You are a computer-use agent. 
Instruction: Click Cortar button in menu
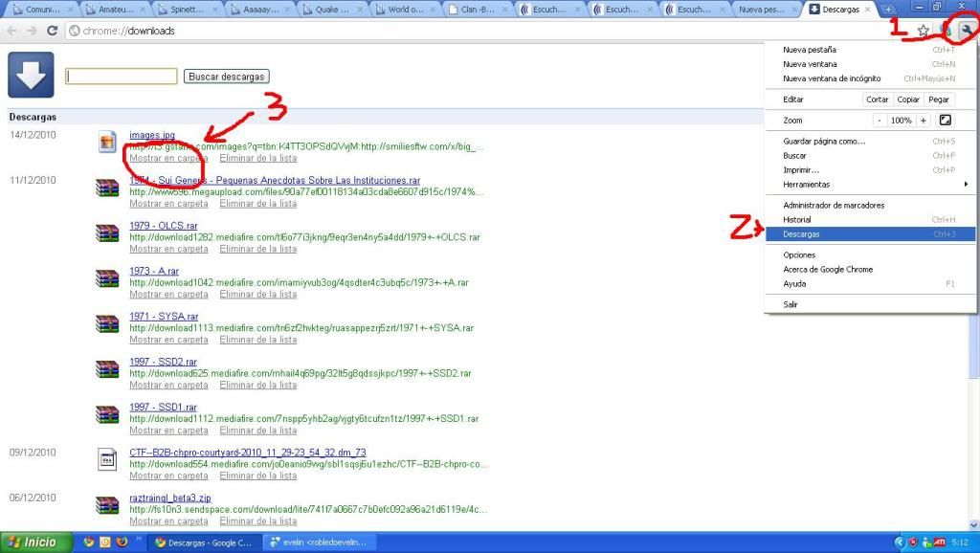click(877, 100)
